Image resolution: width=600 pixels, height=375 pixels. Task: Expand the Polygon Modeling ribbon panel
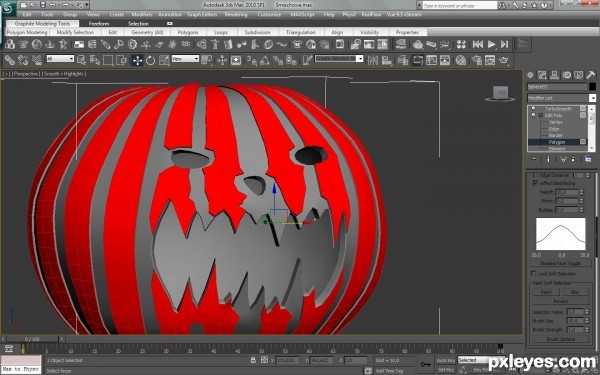pos(27,32)
